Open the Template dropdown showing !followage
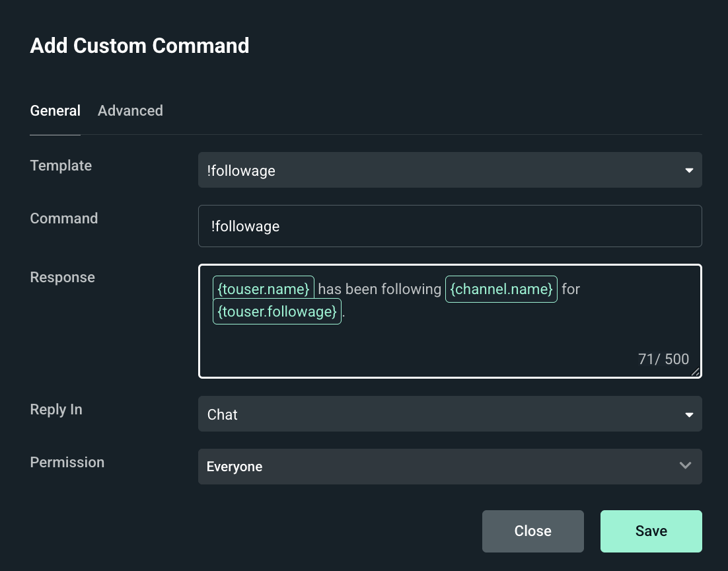This screenshot has width=728, height=571. click(450, 170)
